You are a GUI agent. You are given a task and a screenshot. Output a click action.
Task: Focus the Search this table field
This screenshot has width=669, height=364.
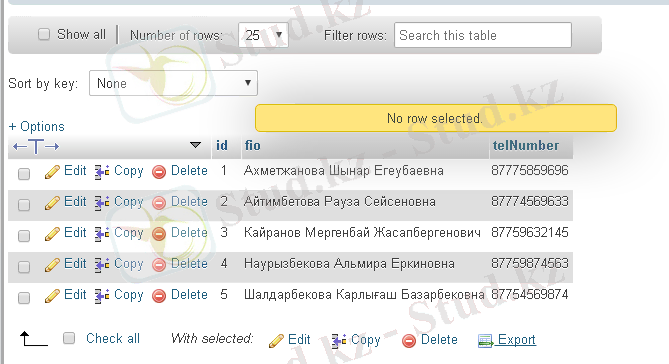pos(483,35)
